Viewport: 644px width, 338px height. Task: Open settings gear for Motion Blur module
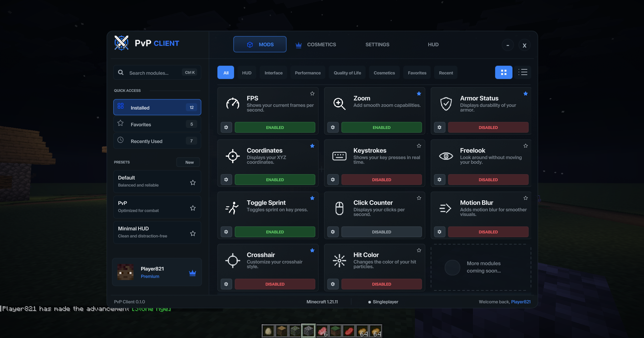tap(439, 232)
